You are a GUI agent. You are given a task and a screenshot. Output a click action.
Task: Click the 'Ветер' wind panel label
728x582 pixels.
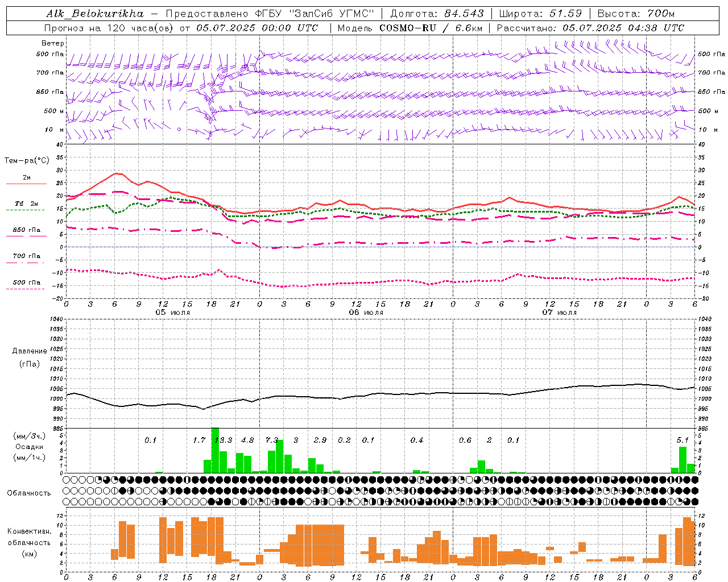pos(53,43)
